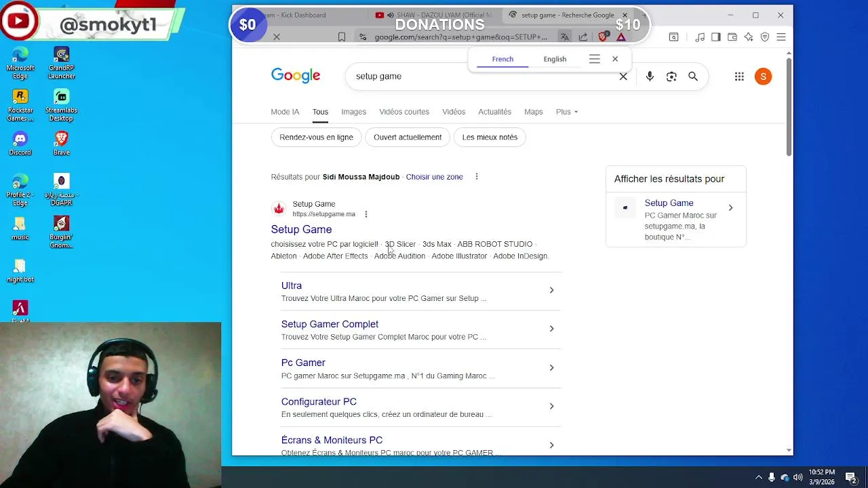The image size is (868, 488).
Task: Switch to SHAW - DAZOU LYAM YouTube tab
Action: (434, 15)
